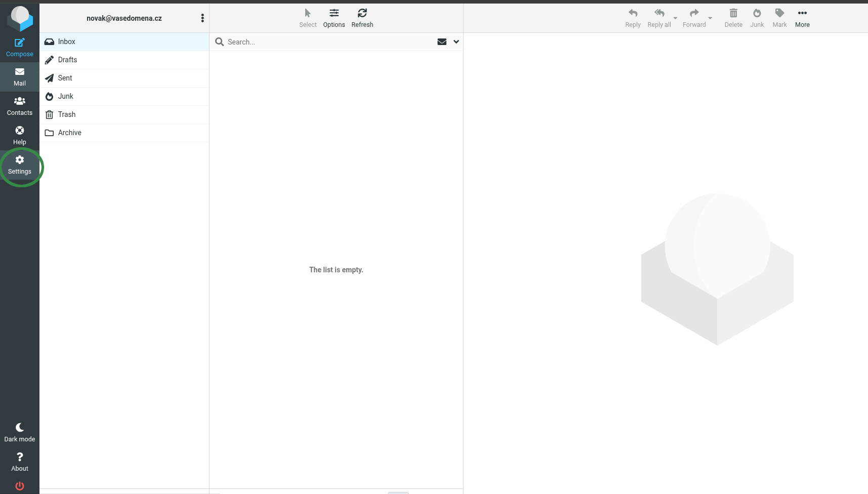Viewport: 868px width, 494px height.
Task: Expand the Reply all dropdown arrow
Action: click(x=675, y=18)
